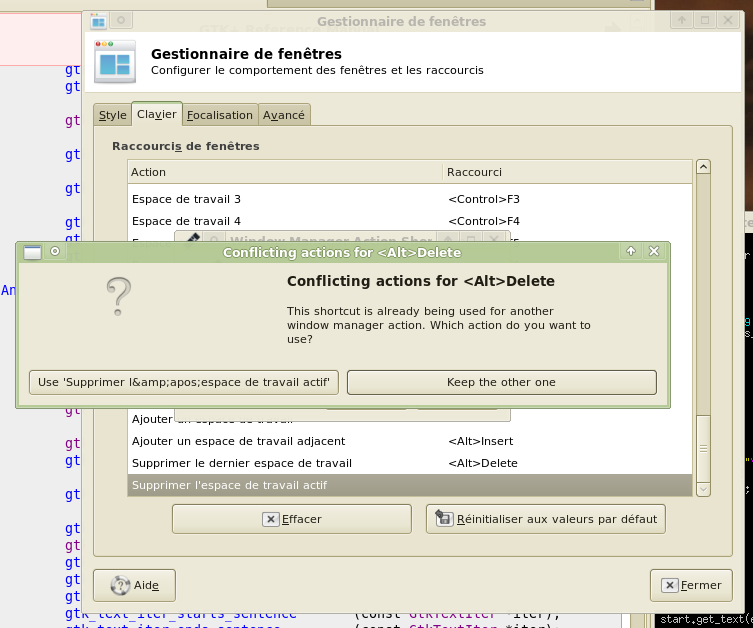Open the conflict dialog window menu icon
This screenshot has height=628, width=753.
click(32, 252)
